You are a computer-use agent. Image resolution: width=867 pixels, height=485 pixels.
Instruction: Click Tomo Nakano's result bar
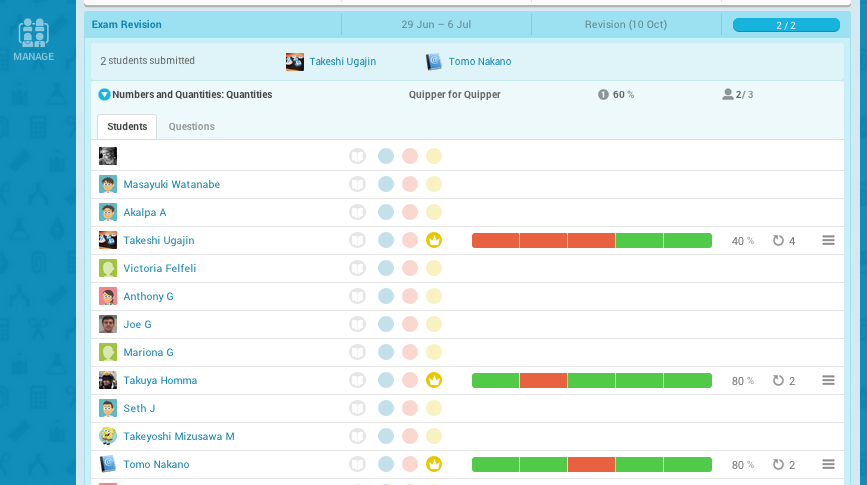592,465
